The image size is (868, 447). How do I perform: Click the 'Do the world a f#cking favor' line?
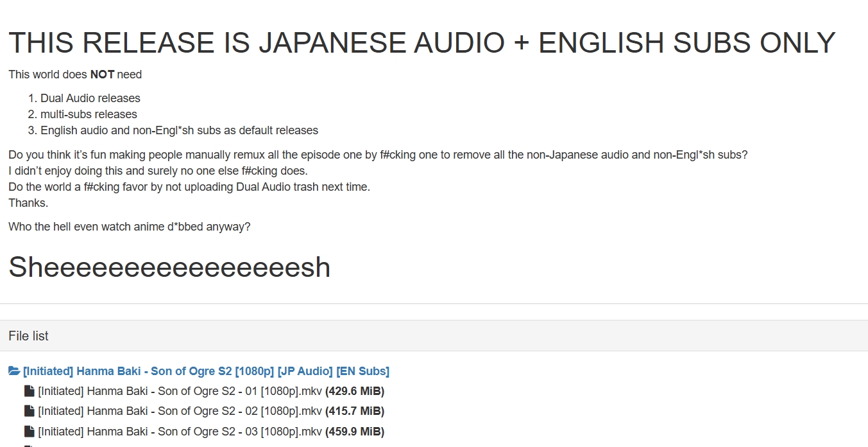[x=189, y=187]
